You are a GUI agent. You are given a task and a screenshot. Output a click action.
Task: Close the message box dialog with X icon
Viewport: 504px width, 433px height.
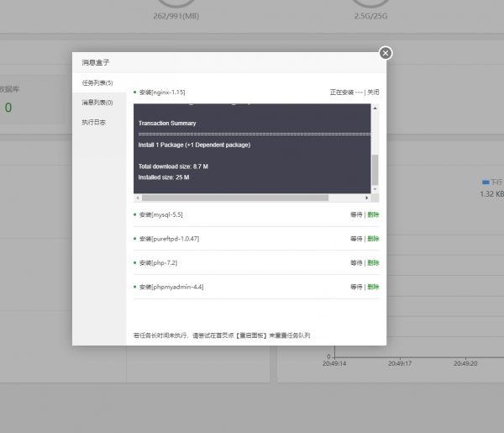[386, 53]
